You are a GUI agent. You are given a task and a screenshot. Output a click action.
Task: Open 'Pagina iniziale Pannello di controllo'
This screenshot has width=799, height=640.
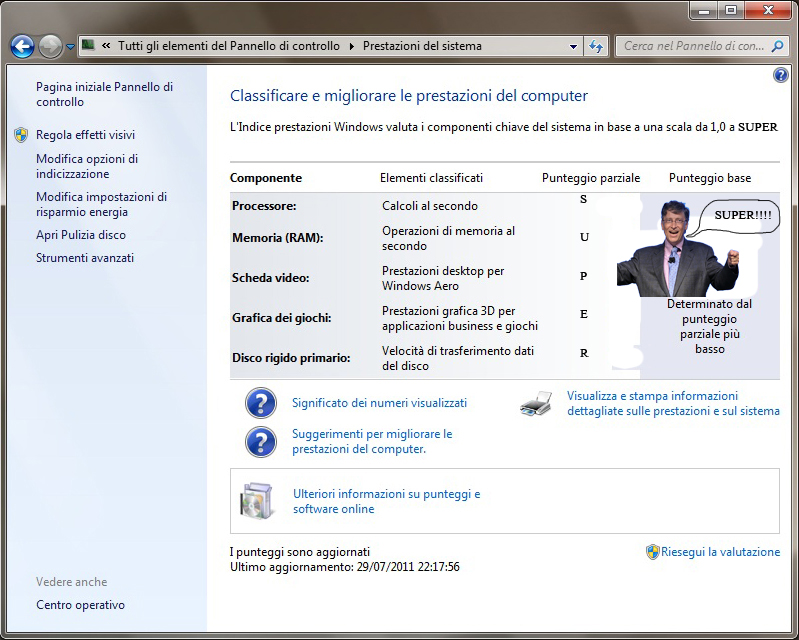[x=104, y=94]
